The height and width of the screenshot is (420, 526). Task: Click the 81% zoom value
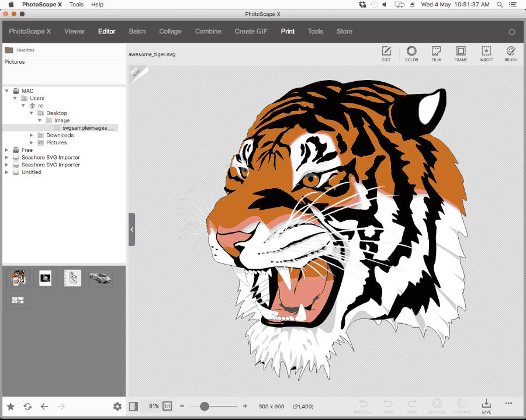154,406
